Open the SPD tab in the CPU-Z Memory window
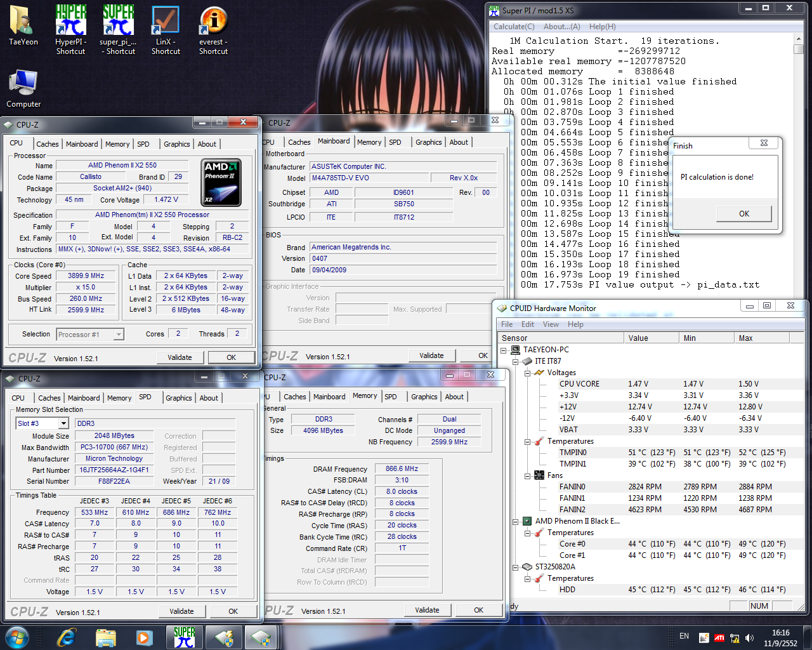The width and height of the screenshot is (812, 650). tap(391, 397)
